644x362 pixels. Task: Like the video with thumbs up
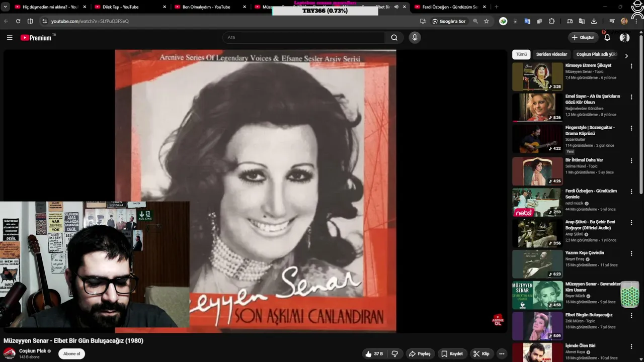374,354
